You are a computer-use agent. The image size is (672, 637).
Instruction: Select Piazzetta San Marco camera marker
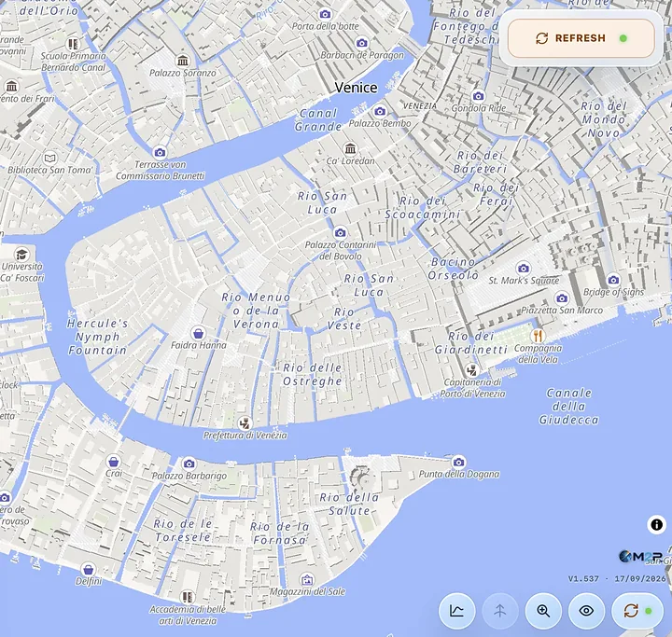[x=562, y=298]
